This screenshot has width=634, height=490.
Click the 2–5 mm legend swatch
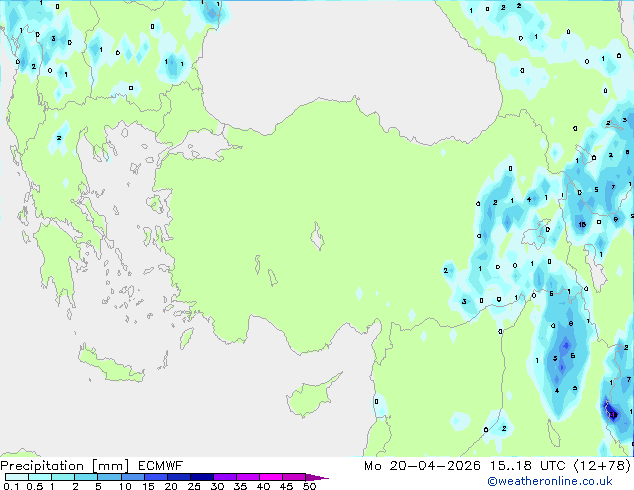(x=86, y=477)
